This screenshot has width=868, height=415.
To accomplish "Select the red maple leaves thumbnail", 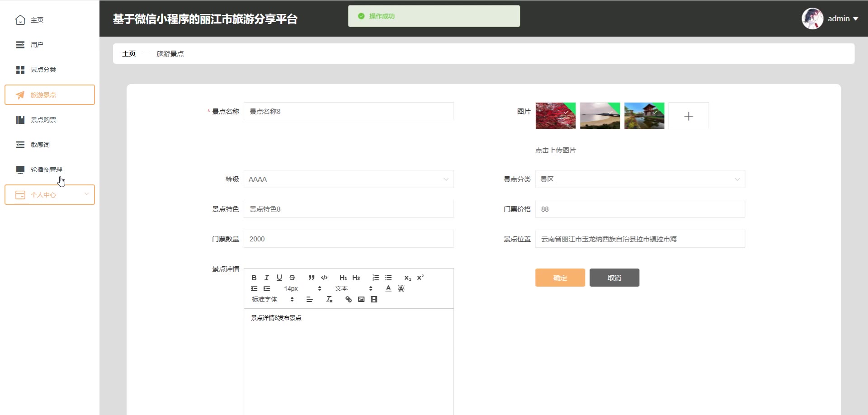I will click(556, 116).
